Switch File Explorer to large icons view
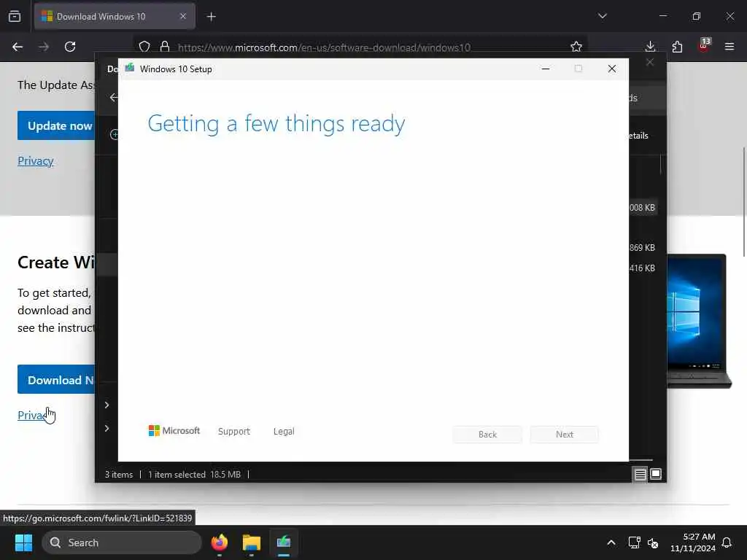Viewport: 747px width, 560px height. pyautogui.click(x=656, y=474)
